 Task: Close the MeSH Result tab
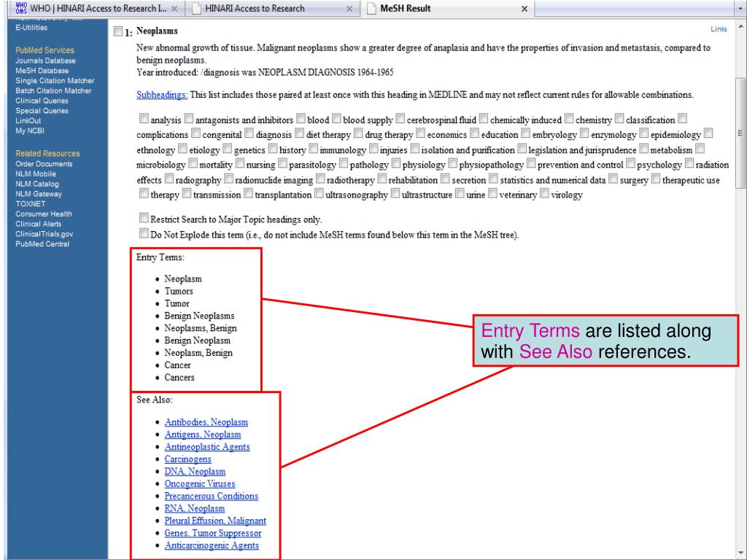525,9
